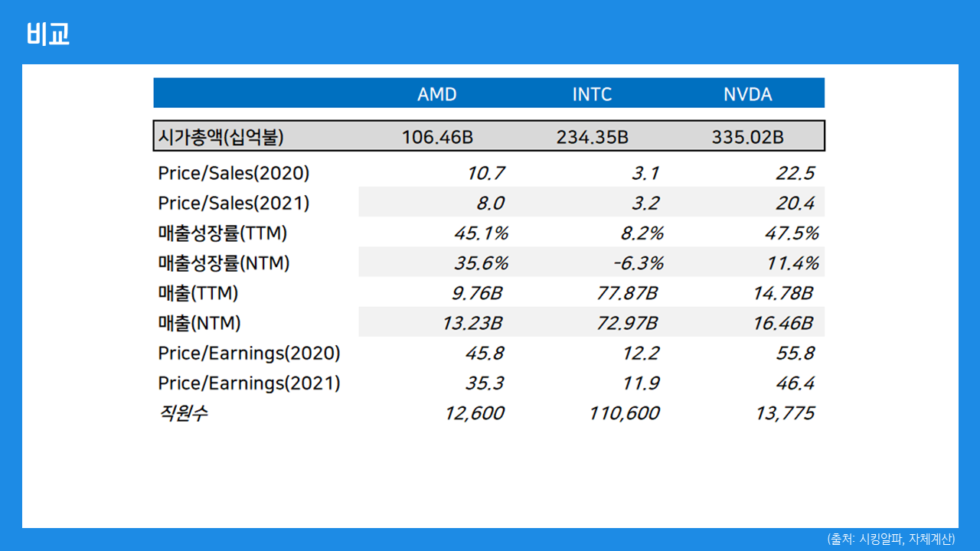Select INTC TTM growth 8.2%
Viewport: 980px width, 551px height.
(642, 233)
